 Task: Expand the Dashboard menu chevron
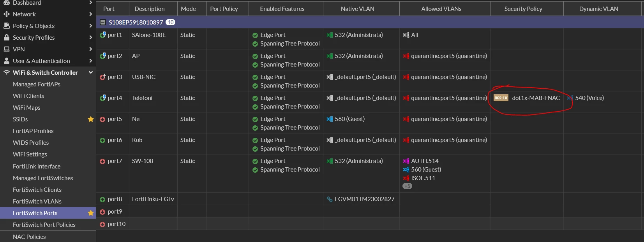[90, 2]
